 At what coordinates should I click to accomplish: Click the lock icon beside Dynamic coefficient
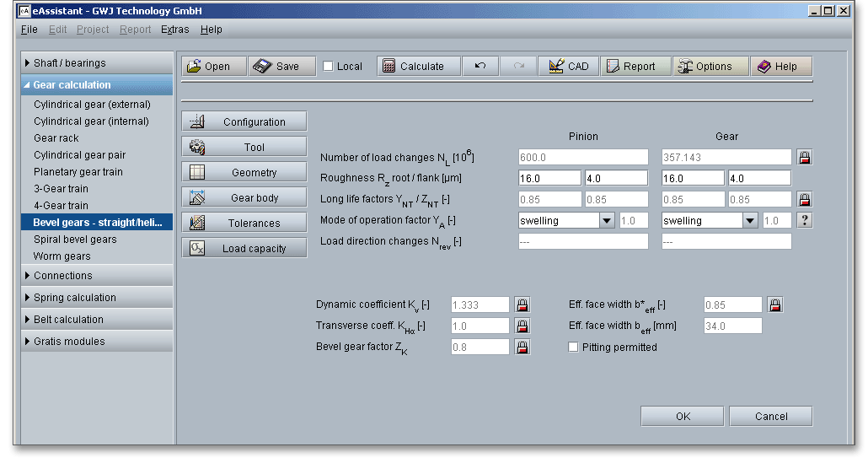(x=522, y=304)
